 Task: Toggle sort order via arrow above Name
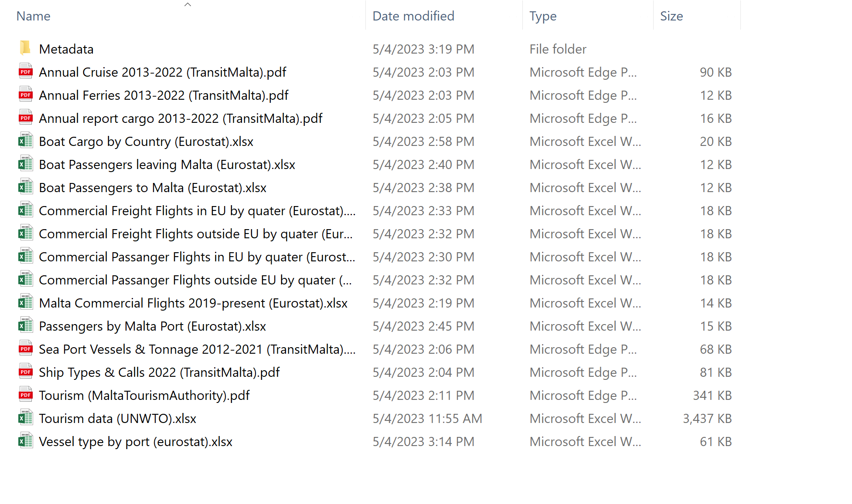(x=187, y=5)
